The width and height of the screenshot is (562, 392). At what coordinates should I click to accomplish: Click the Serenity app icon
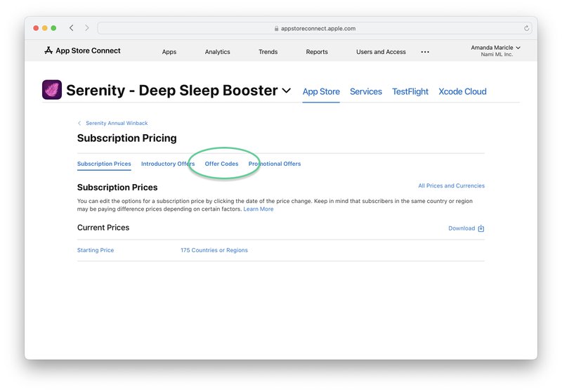click(x=52, y=90)
